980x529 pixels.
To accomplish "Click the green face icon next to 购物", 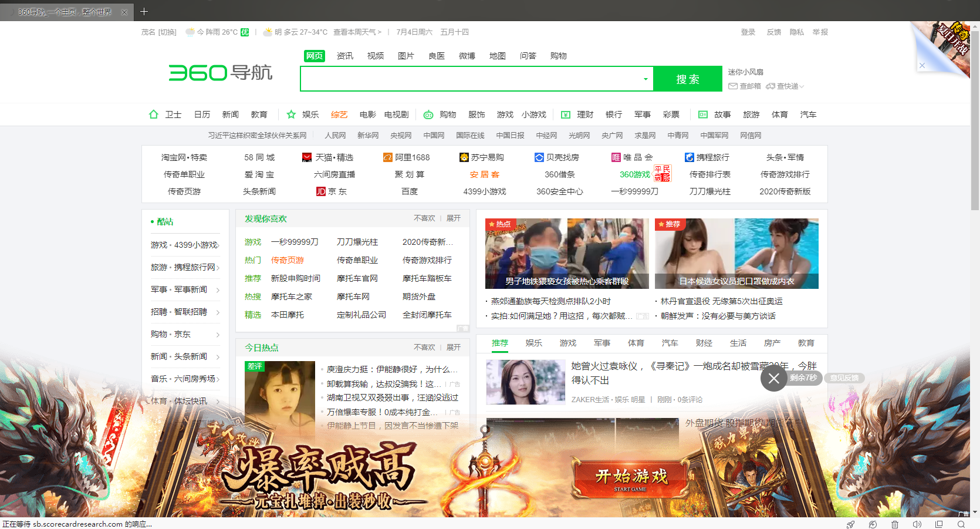I will (429, 114).
